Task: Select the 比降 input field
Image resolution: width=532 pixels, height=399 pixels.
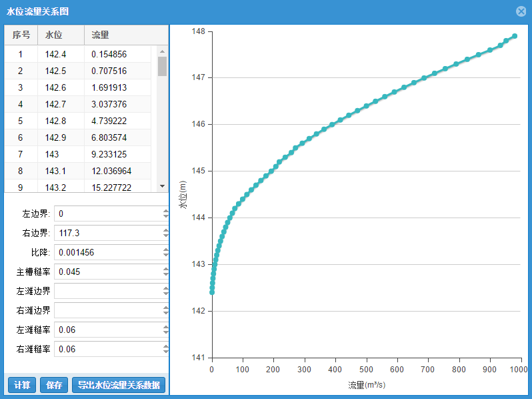Action: pos(108,252)
